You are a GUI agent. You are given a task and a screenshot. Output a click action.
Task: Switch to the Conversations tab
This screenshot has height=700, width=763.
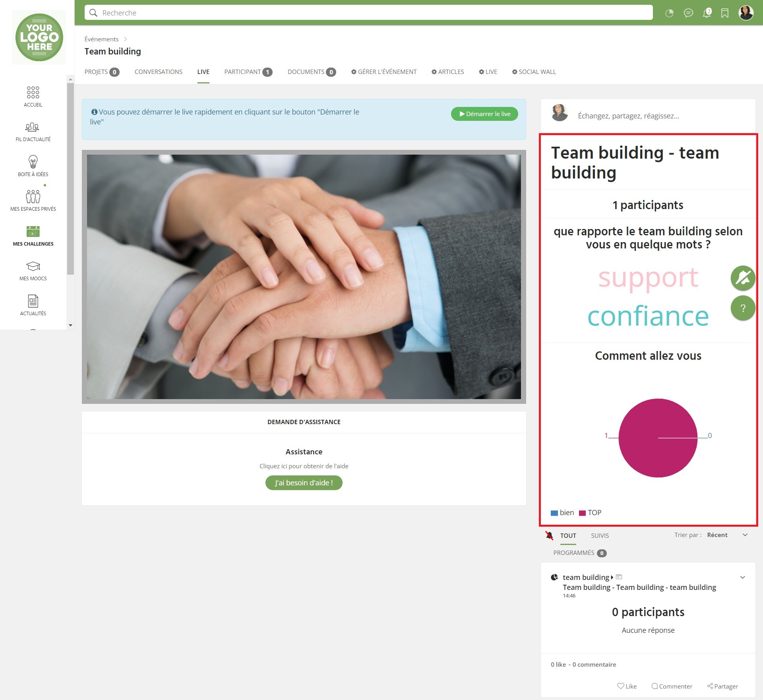158,72
